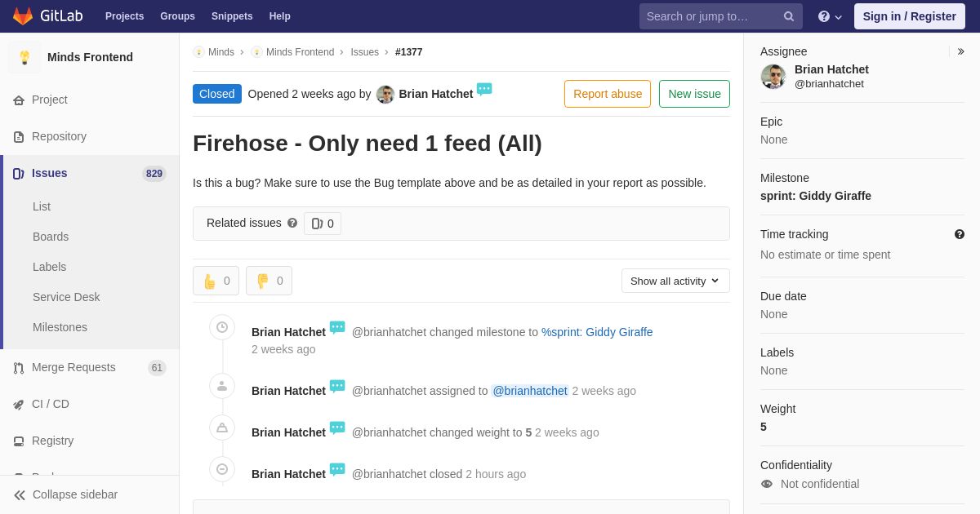Click the Issues icon in sidebar
This screenshot has width=980, height=514.
[x=19, y=174]
